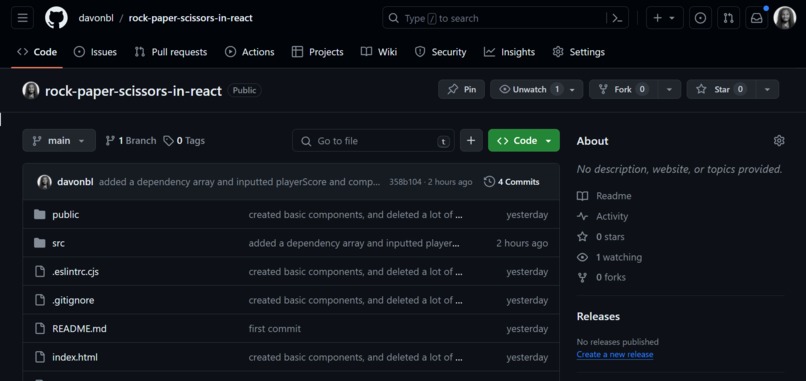This screenshot has width=806, height=381.
Task: Open the Pull requests tab
Action: (171, 52)
